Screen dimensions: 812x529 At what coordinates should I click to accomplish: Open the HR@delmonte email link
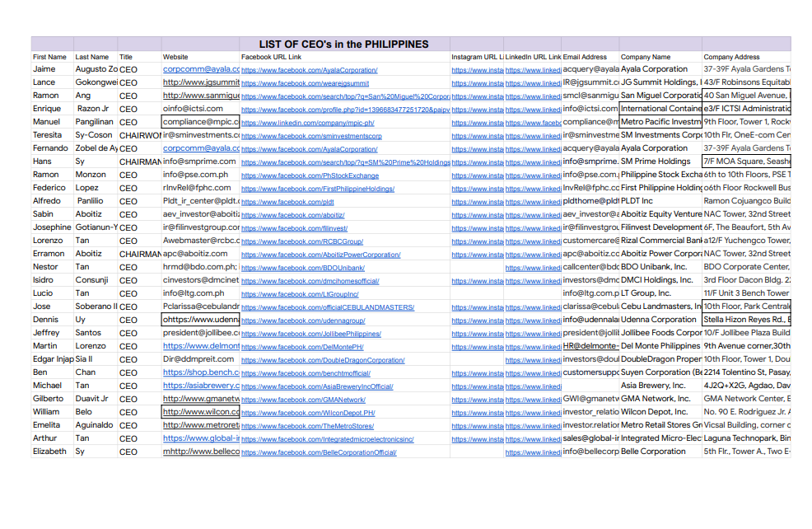tap(590, 345)
